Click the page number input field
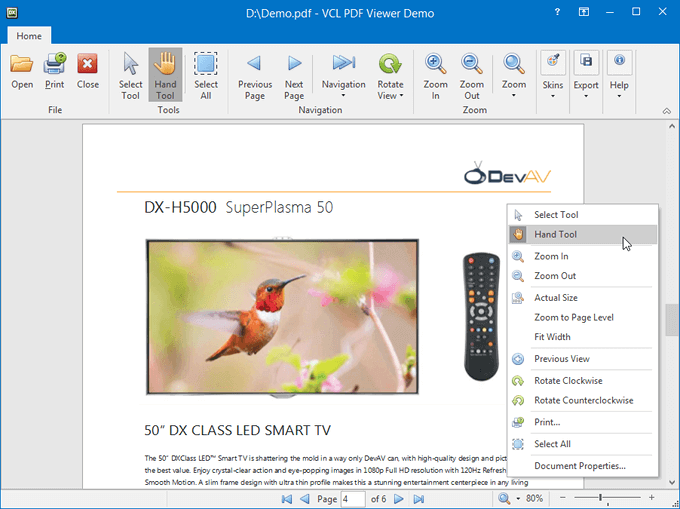Image resolution: width=680 pixels, height=509 pixels. [x=353, y=499]
